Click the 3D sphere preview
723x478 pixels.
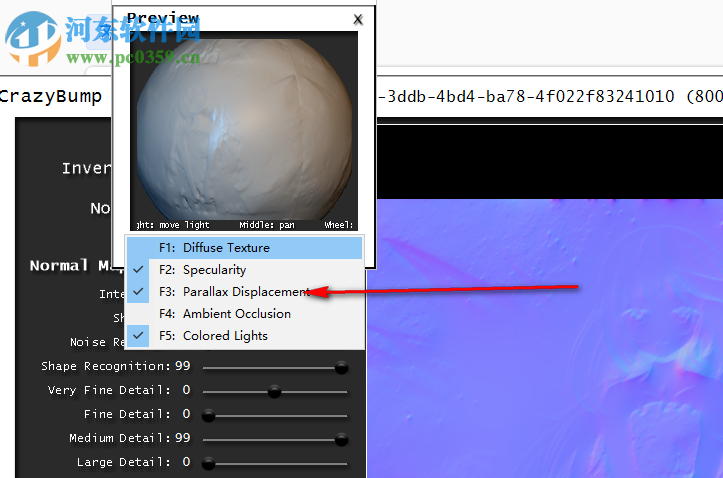(244, 129)
